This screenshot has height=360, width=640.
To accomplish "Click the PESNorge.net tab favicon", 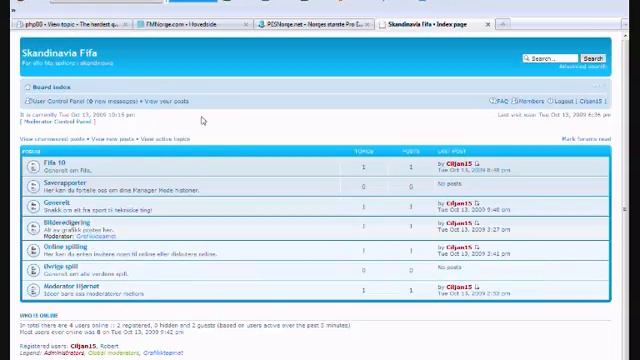I will click(262, 24).
